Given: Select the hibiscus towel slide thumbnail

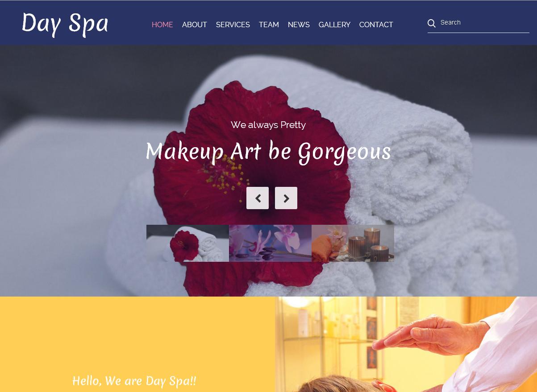Looking at the screenshot, I should coord(187,243).
